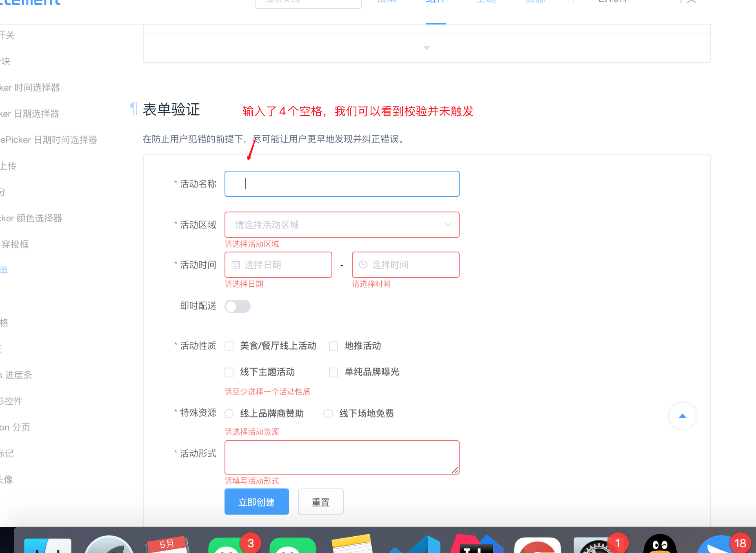Select the 线下场地免费 radio button
756x553 pixels.
click(328, 414)
